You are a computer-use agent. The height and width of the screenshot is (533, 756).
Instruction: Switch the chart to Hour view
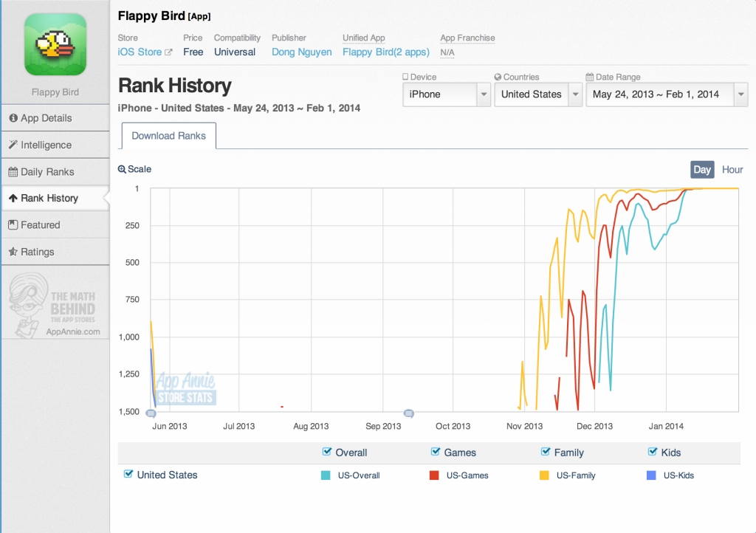[732, 170]
